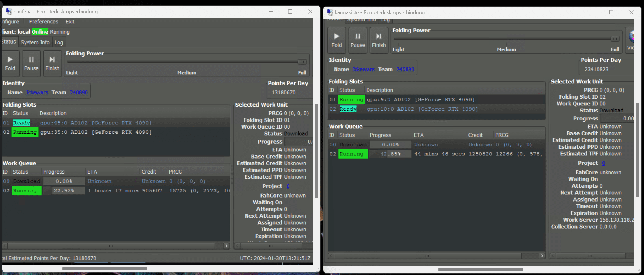Click Pause button in haufen2 window

[x=31, y=64]
